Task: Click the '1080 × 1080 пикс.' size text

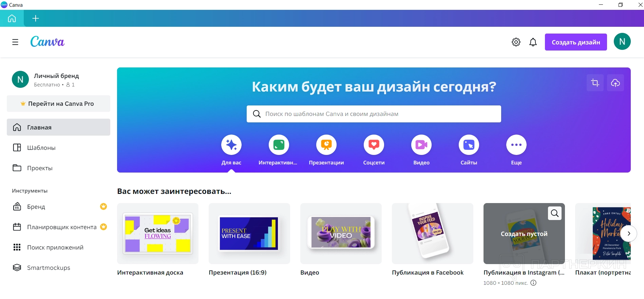Action: 506,283
